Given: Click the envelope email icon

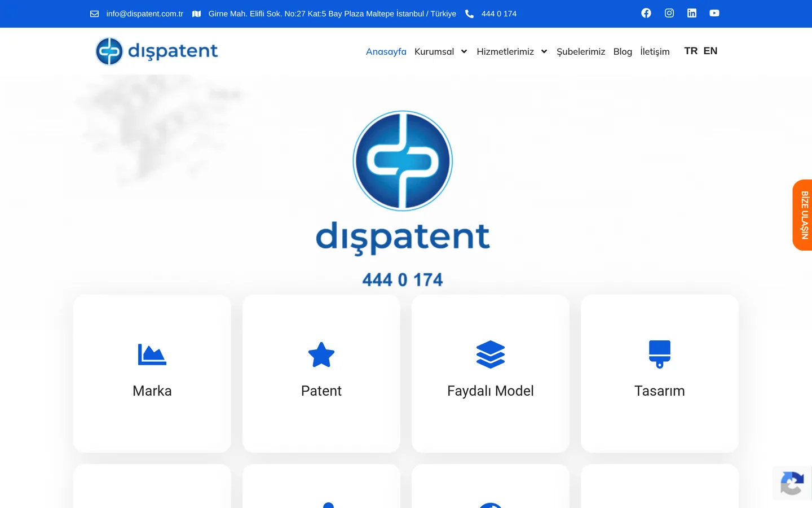Looking at the screenshot, I should [95, 14].
